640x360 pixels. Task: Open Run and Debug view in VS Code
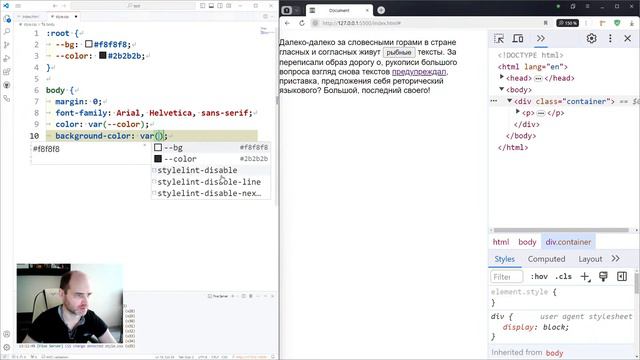(x=7, y=58)
